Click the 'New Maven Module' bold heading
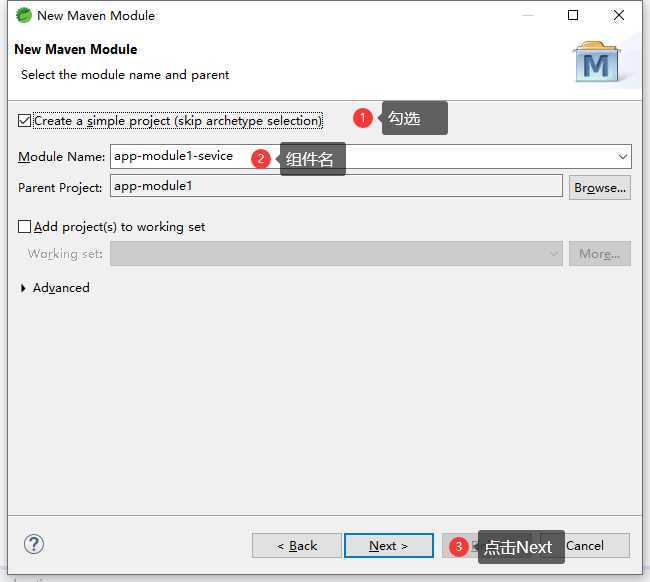The height and width of the screenshot is (582, 650). pyautogui.click(x=75, y=49)
